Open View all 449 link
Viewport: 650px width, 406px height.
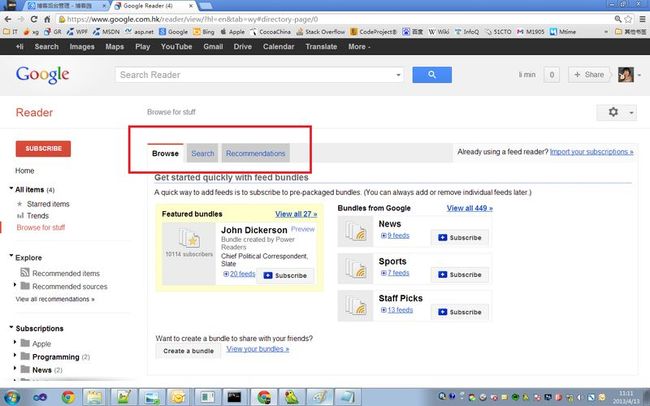pos(470,208)
